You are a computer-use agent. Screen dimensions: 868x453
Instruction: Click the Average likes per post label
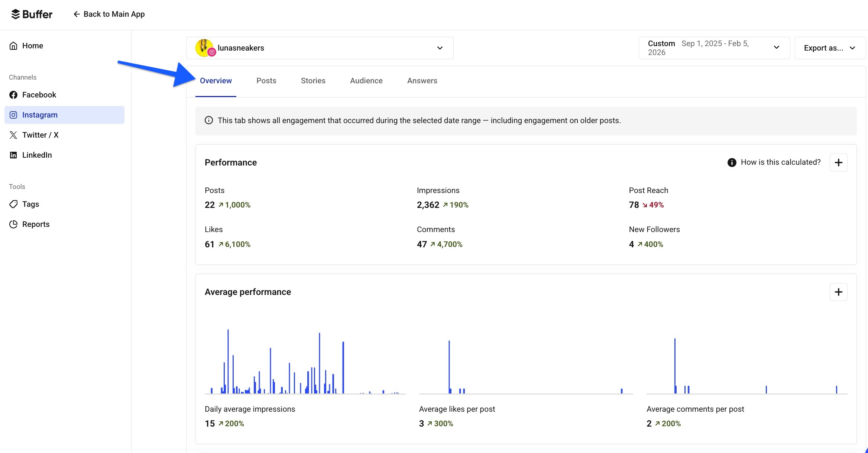click(x=457, y=409)
